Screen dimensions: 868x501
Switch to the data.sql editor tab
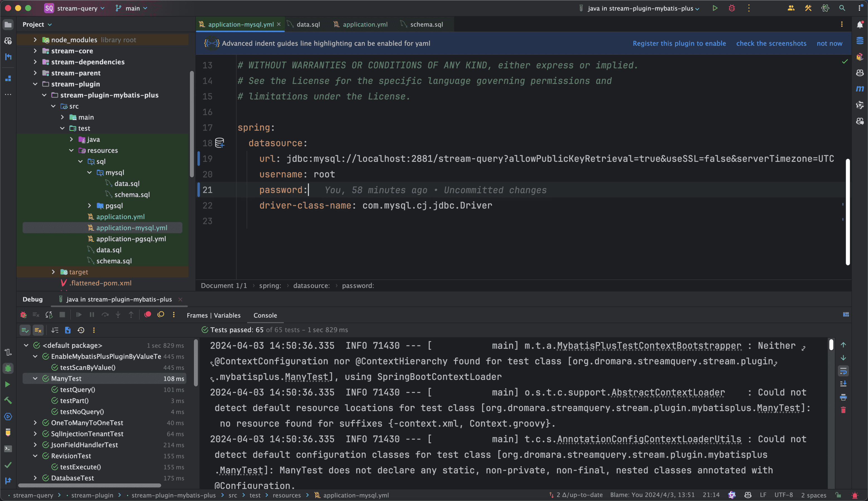(x=308, y=25)
